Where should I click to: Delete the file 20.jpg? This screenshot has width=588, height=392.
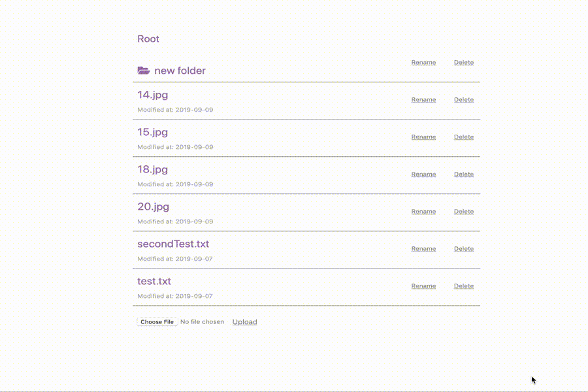pos(464,212)
